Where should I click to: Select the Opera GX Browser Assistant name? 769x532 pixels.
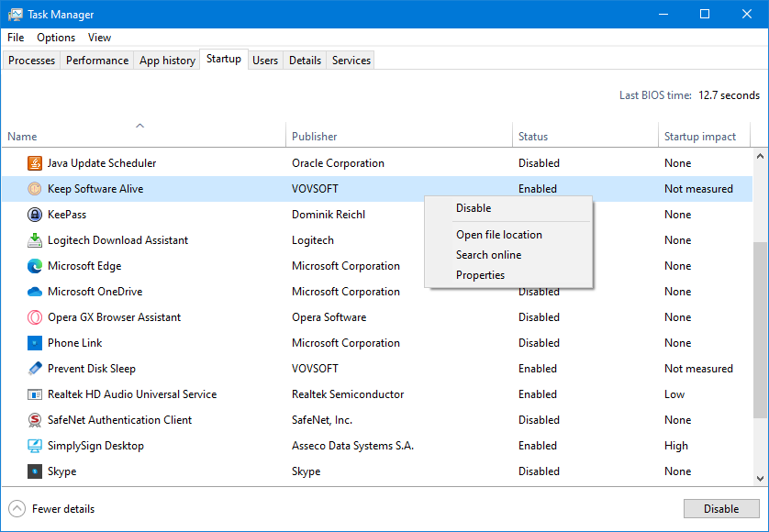tap(114, 317)
